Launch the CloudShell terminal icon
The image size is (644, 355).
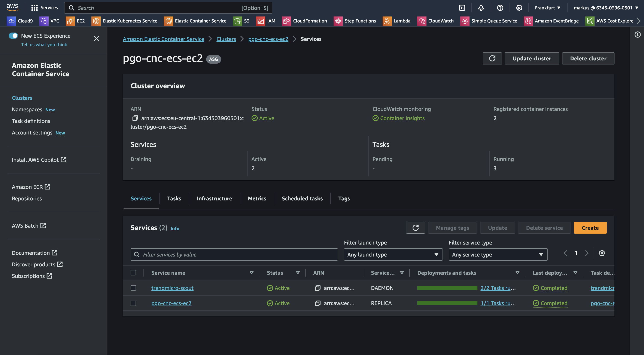click(462, 8)
